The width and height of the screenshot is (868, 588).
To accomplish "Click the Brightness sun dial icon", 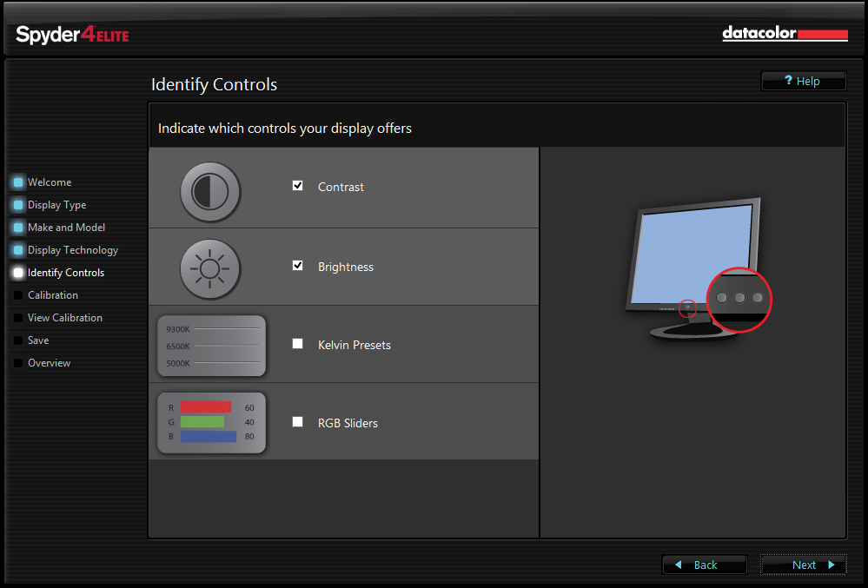I will (x=210, y=269).
